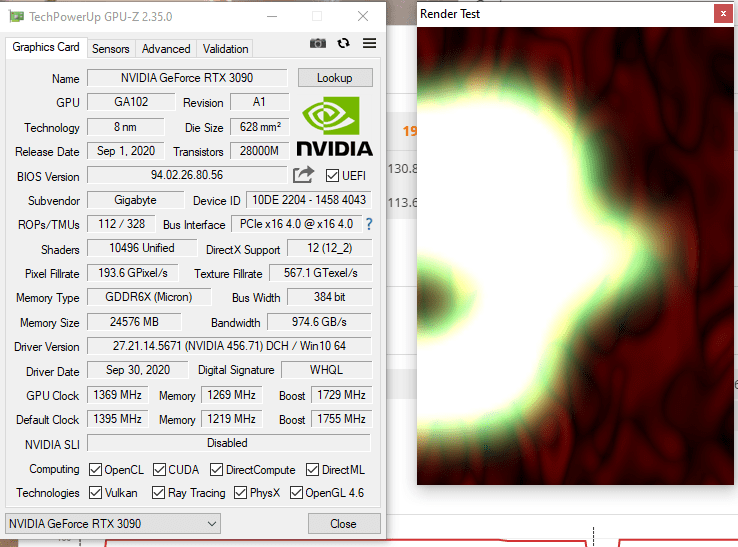Close the GPU-Z window with X
This screenshot has width=738, height=547.
[363, 16]
